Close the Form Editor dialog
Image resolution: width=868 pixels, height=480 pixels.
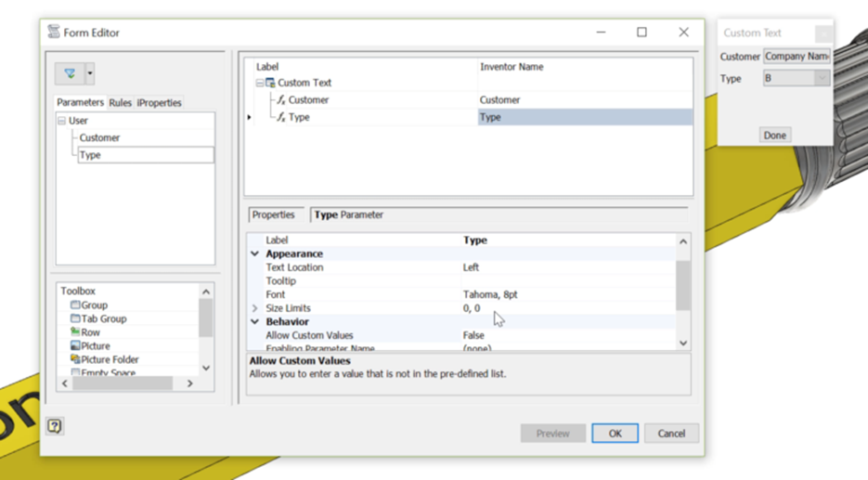(683, 32)
